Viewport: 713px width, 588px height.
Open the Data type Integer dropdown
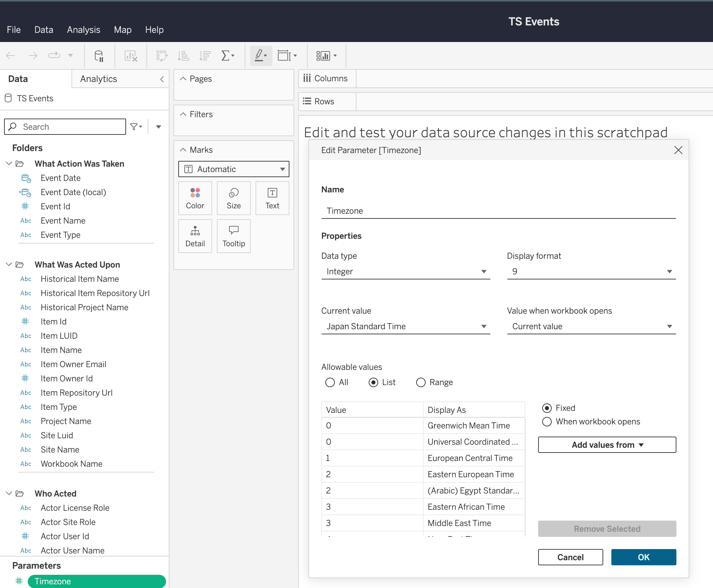coord(406,272)
